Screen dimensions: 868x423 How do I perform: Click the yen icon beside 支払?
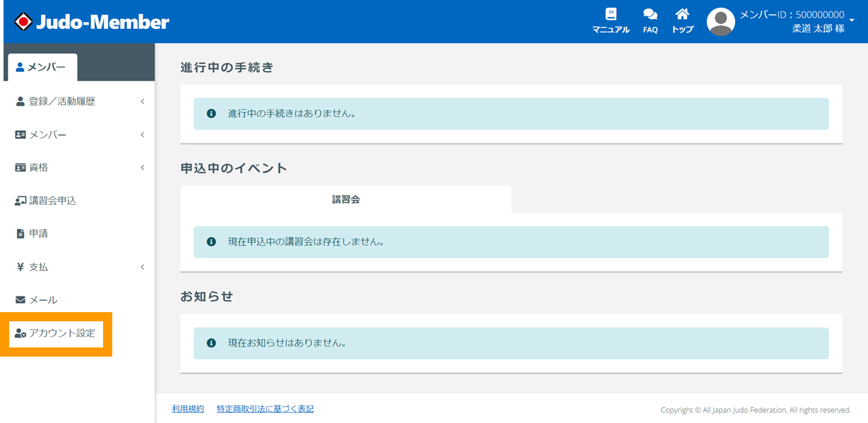click(20, 267)
